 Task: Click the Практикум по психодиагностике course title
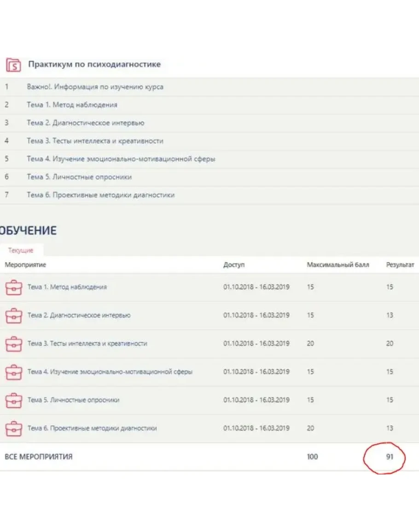coord(94,64)
